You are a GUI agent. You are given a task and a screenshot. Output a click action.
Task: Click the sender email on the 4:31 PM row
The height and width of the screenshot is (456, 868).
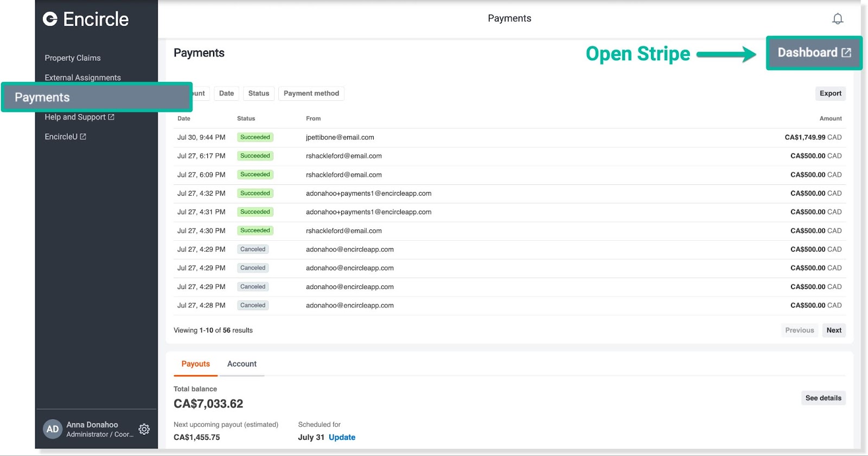point(369,212)
